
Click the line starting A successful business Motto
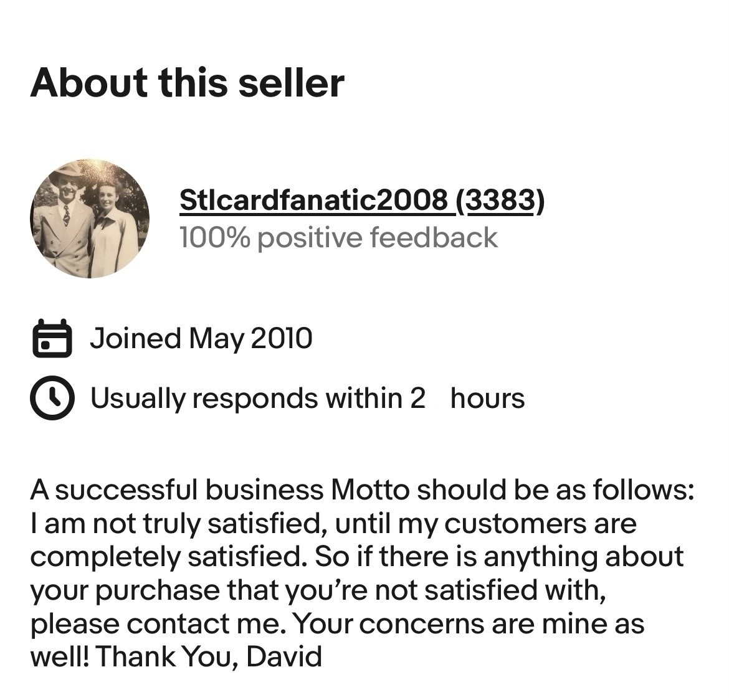click(362, 490)
